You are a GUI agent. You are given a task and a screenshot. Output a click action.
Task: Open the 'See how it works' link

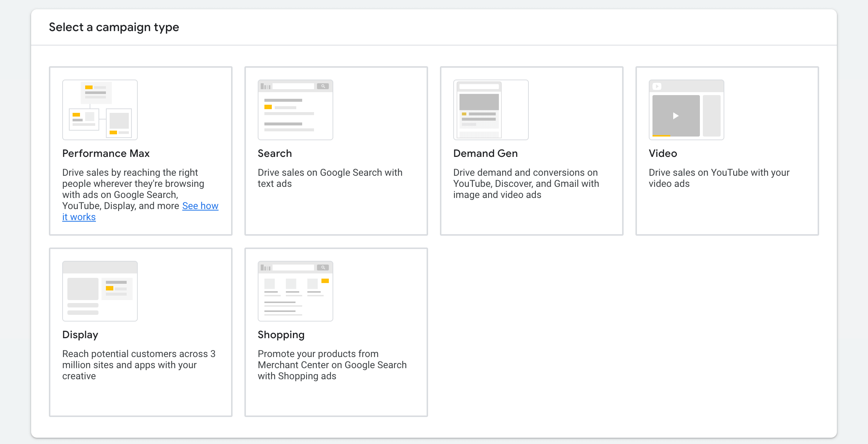click(x=200, y=206)
